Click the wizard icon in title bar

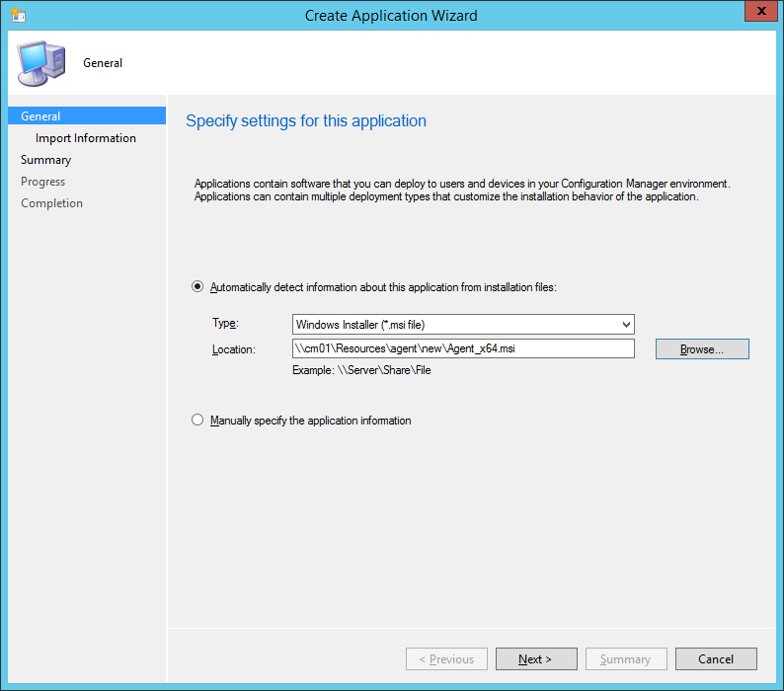point(18,15)
